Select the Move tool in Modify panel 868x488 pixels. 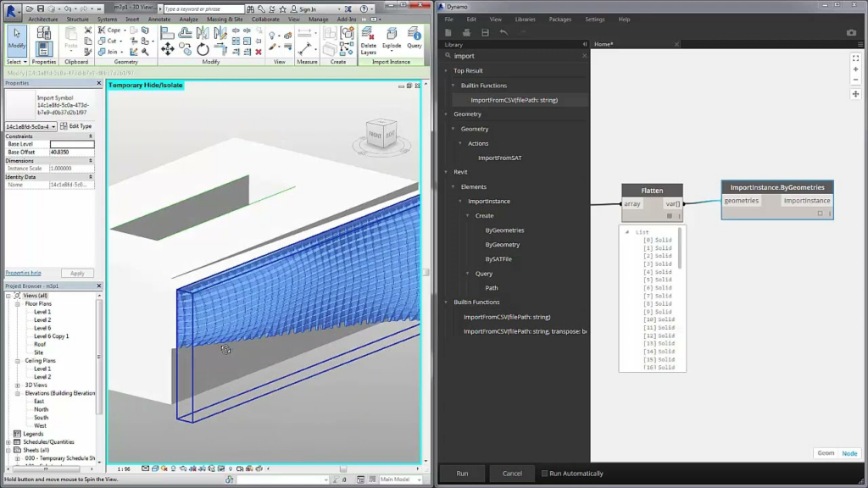167,49
